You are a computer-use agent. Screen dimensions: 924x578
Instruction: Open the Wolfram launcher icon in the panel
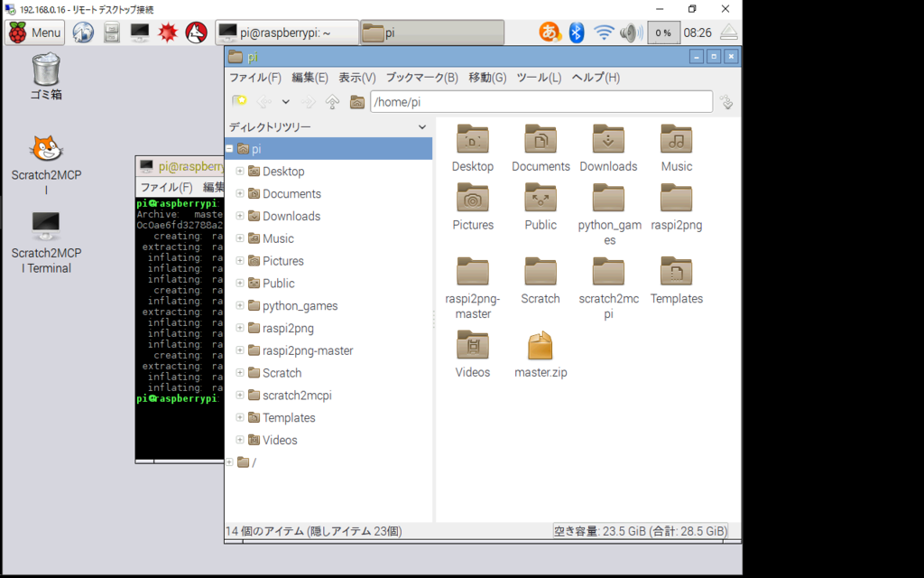tap(196, 33)
